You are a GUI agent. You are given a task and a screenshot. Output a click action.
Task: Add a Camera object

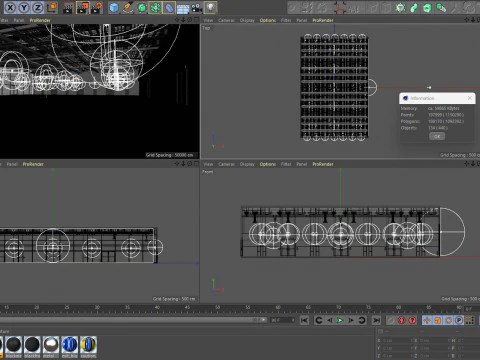point(196,7)
